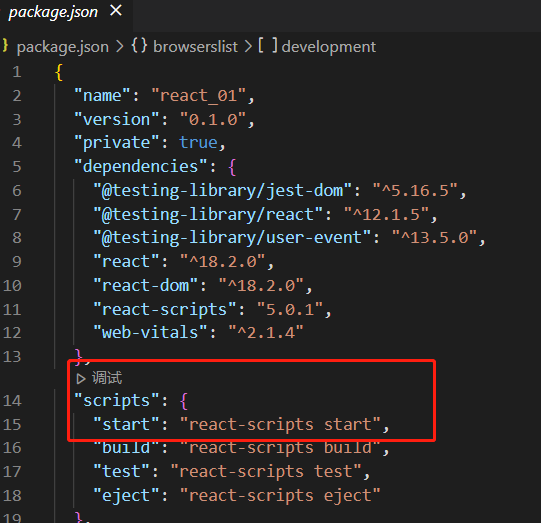Click "@testing-library/user-event" dependency name
The image size is (541, 523).
pos(232,238)
